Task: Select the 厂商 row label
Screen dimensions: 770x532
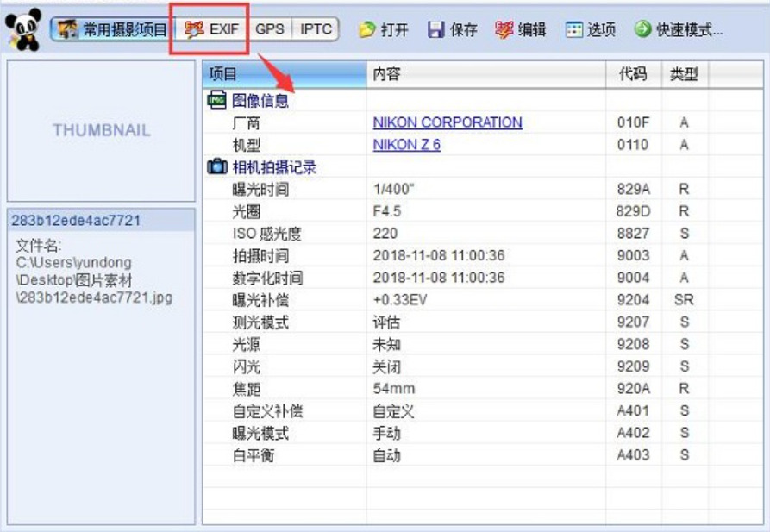Action: pyautogui.click(x=246, y=122)
